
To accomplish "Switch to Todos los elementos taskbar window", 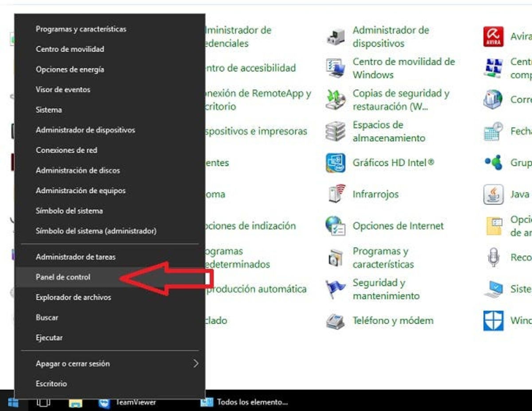I will click(247, 403).
